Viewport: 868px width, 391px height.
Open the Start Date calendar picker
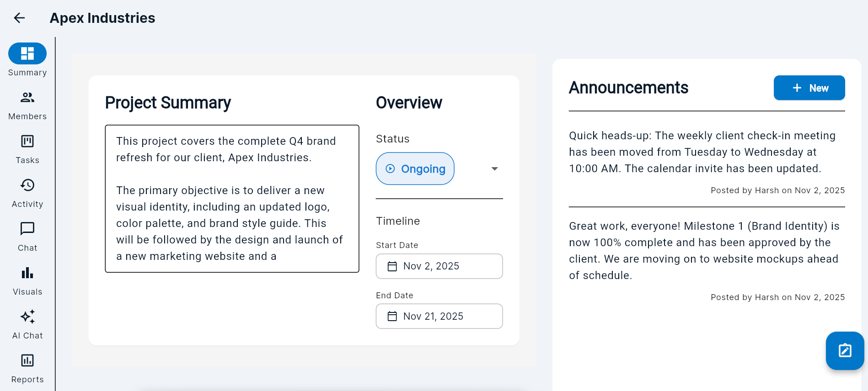tap(392, 266)
